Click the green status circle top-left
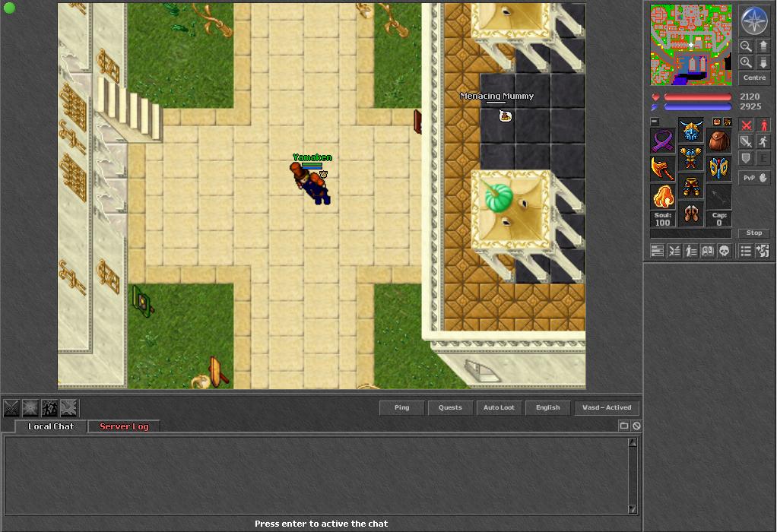777x532 pixels. (x=9, y=8)
